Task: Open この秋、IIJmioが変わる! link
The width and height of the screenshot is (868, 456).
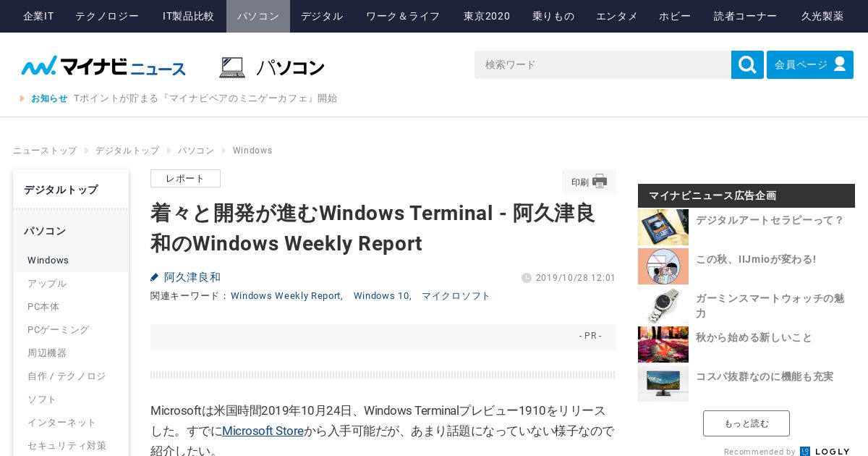Action: click(x=756, y=259)
